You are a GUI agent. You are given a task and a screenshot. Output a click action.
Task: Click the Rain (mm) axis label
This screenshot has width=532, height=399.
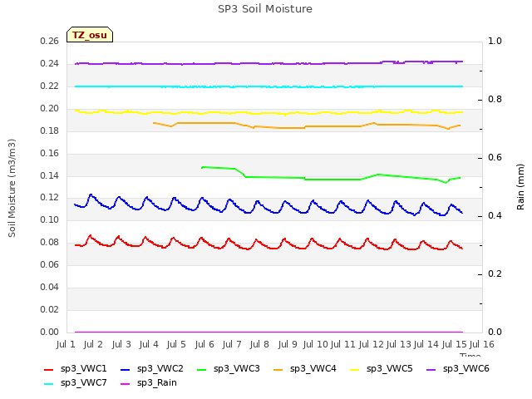[x=520, y=187]
